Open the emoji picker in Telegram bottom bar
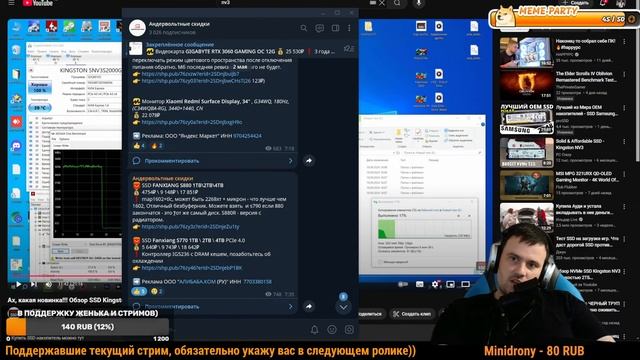640x360 pixels. pyautogui.click(x=332, y=329)
